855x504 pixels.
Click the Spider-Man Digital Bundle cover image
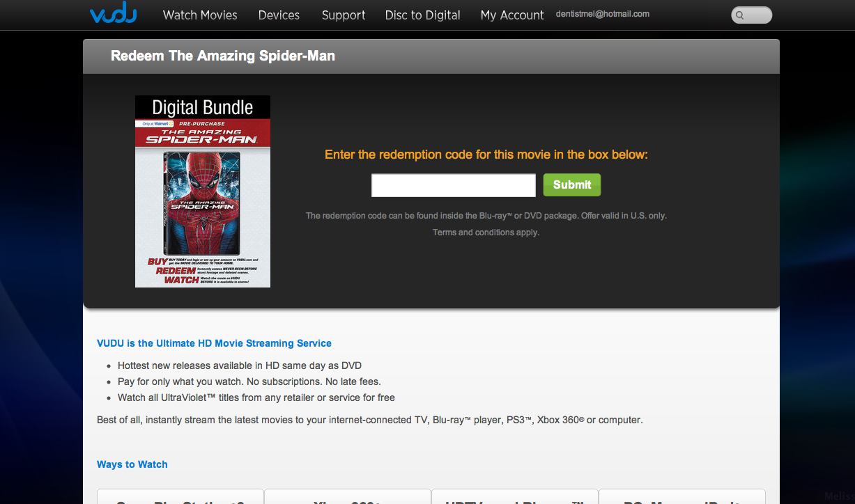(x=203, y=191)
